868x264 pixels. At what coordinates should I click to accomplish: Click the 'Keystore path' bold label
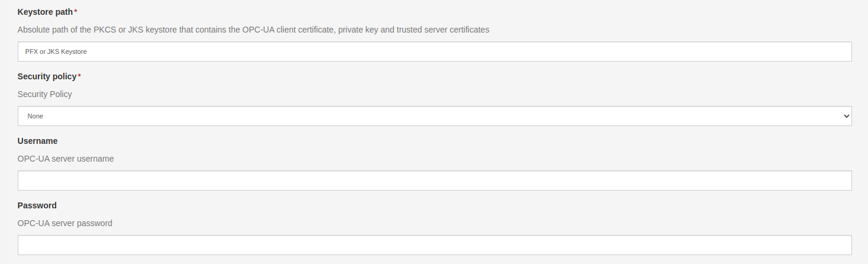pyautogui.click(x=45, y=12)
